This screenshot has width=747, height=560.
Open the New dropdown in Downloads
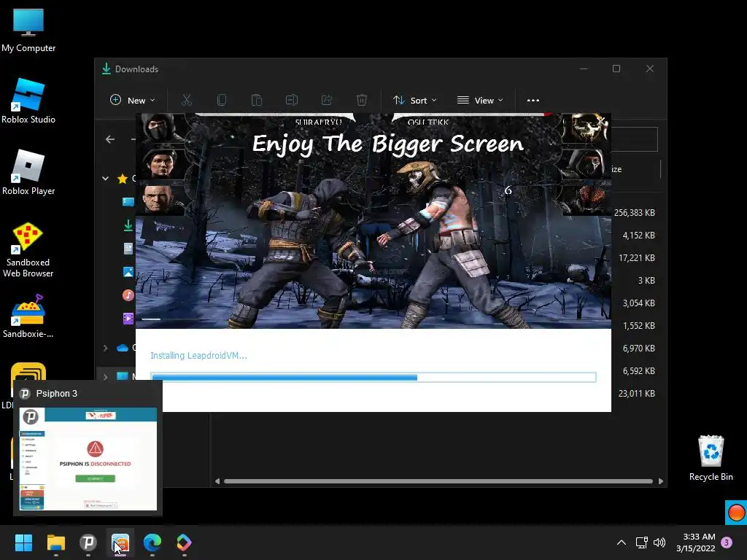pos(133,100)
